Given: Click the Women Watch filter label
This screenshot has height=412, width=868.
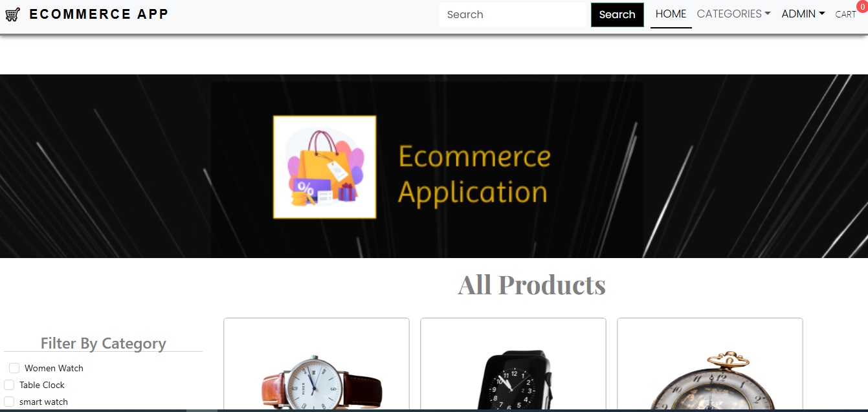Looking at the screenshot, I should pos(54,368).
